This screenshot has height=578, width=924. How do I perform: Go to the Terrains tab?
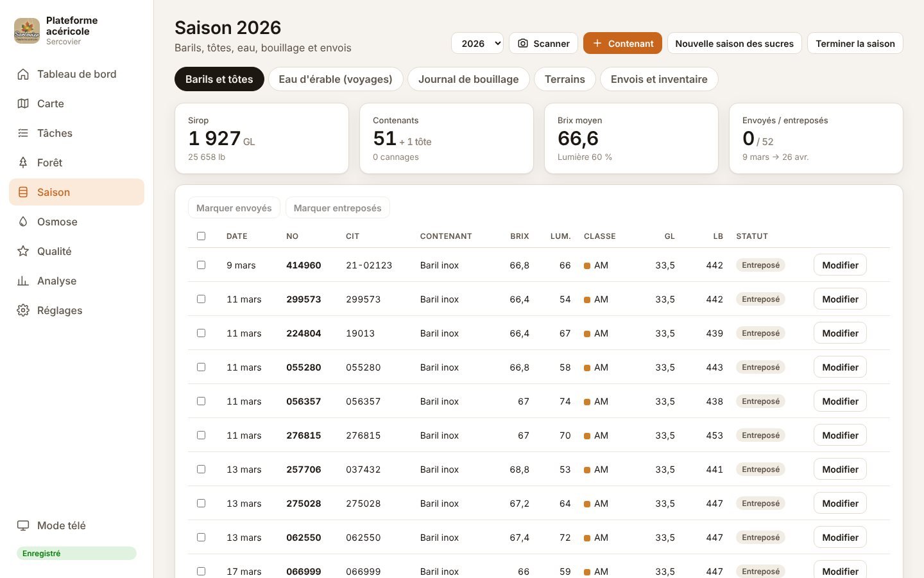click(x=565, y=79)
